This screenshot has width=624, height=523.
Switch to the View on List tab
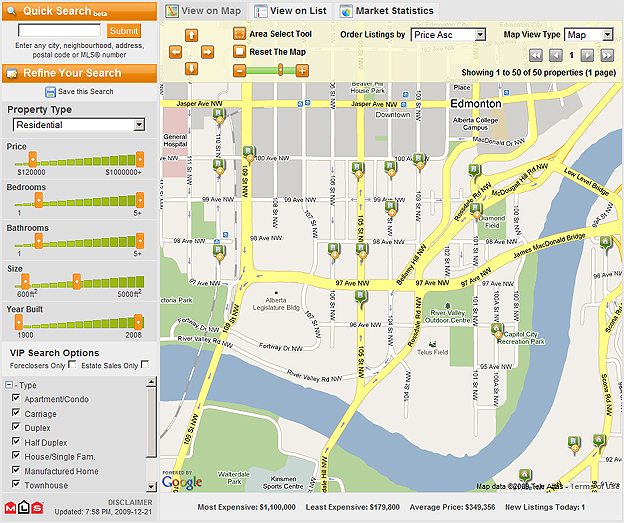pyautogui.click(x=291, y=11)
